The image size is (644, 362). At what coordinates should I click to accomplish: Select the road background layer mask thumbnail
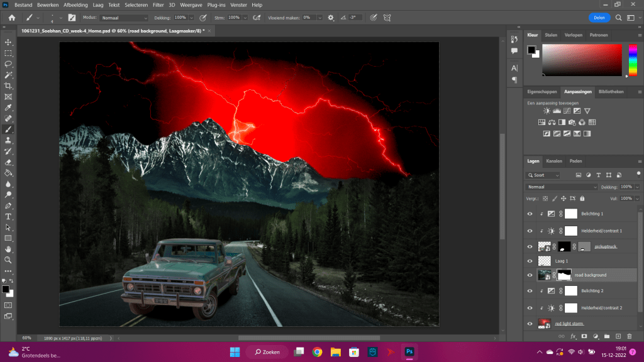(563, 275)
